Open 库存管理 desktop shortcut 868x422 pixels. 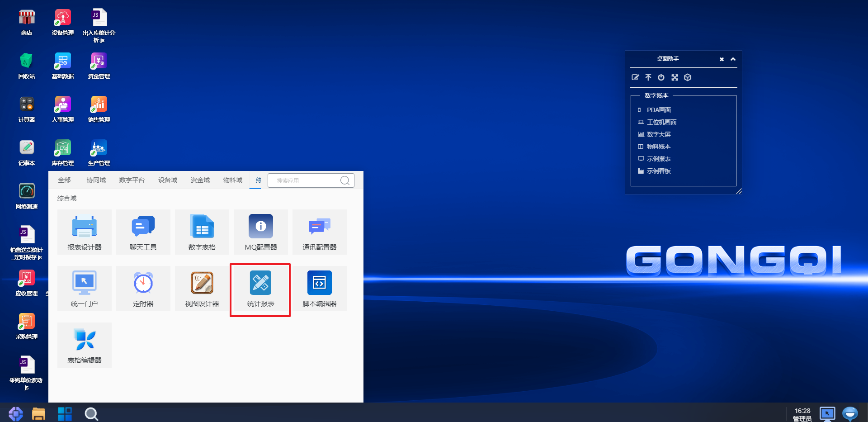(x=63, y=152)
